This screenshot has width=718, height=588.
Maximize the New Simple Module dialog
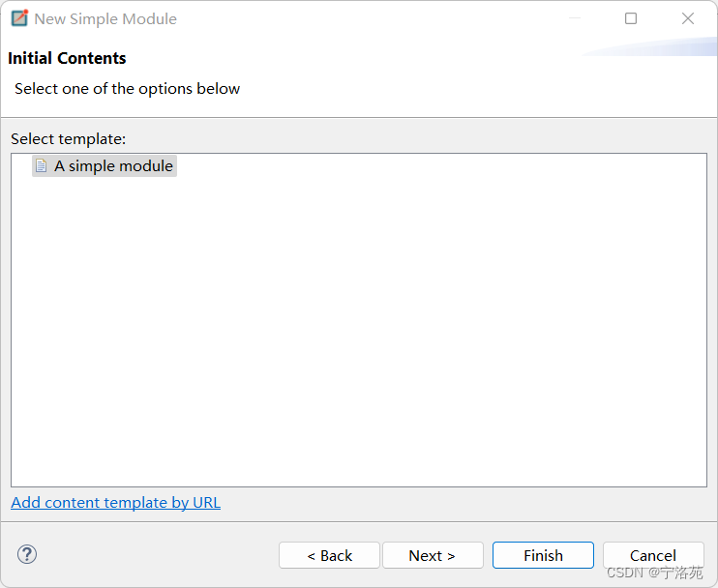click(631, 18)
